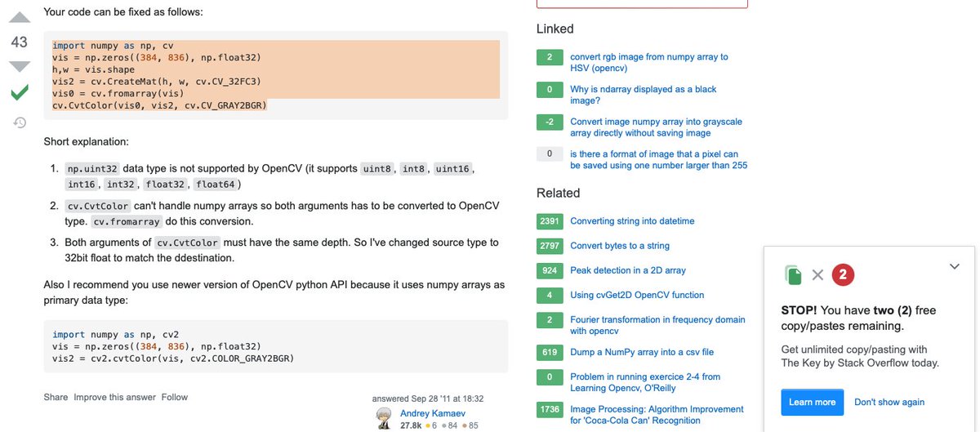
Task: Click the 'Short explanation:' text
Action: tap(87, 142)
